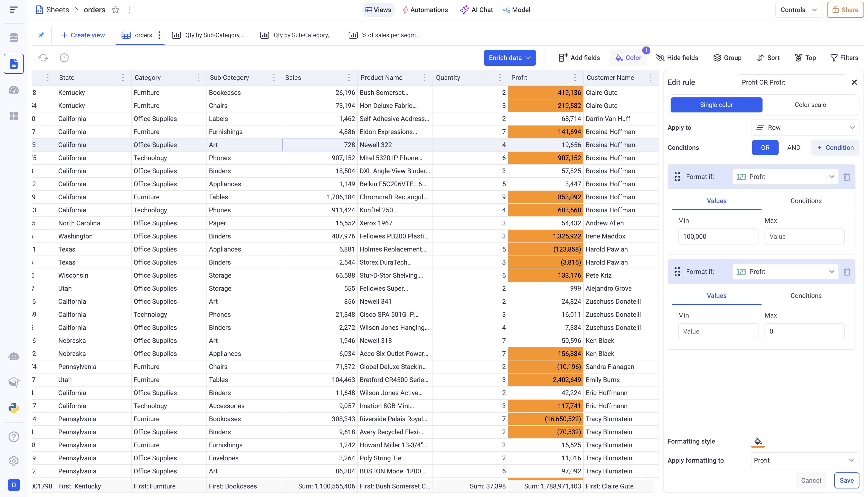Click the pin views icon
Screen dimensions: 868x497
point(41,35)
